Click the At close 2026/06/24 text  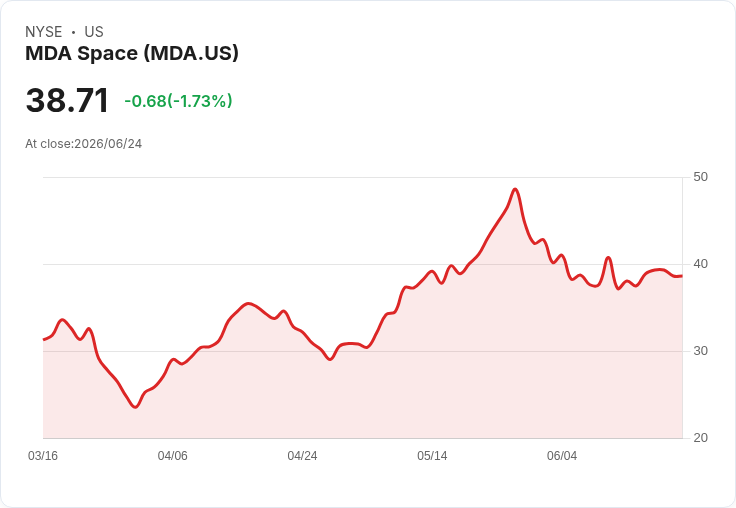84,144
